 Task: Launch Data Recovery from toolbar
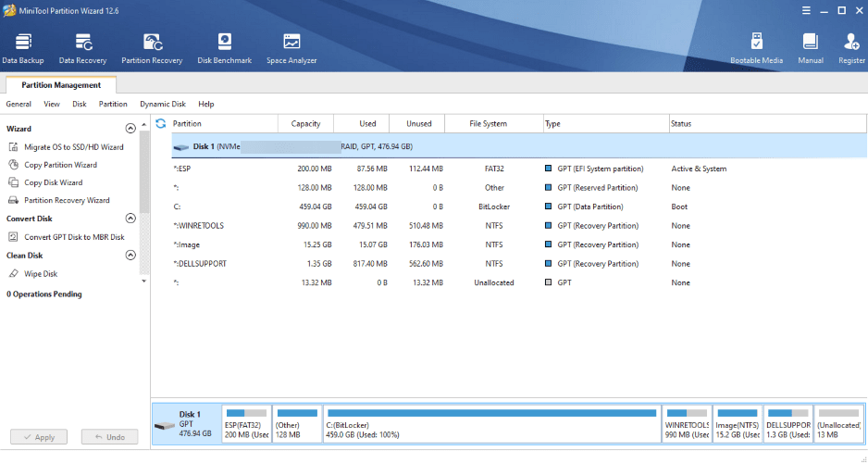coord(83,49)
